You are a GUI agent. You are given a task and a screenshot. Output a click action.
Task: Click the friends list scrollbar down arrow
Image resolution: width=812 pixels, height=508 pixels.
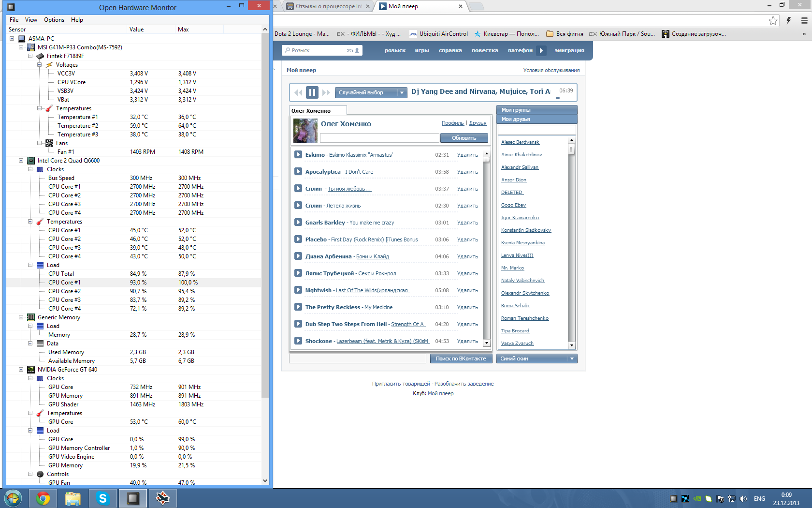(572, 345)
